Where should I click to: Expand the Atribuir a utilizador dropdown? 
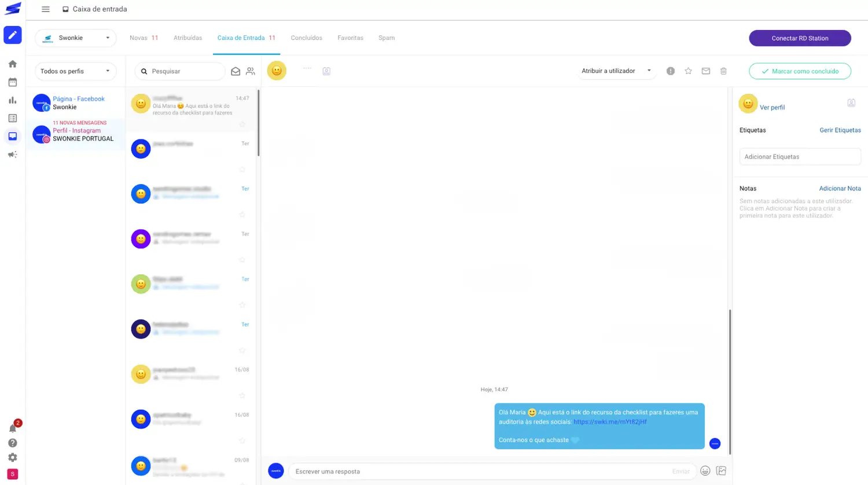[x=616, y=71]
